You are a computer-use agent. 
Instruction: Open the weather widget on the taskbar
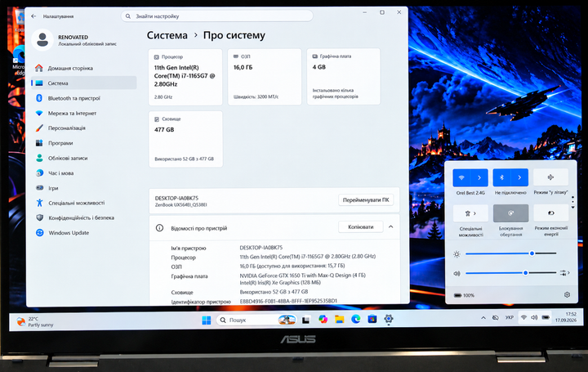click(x=35, y=321)
